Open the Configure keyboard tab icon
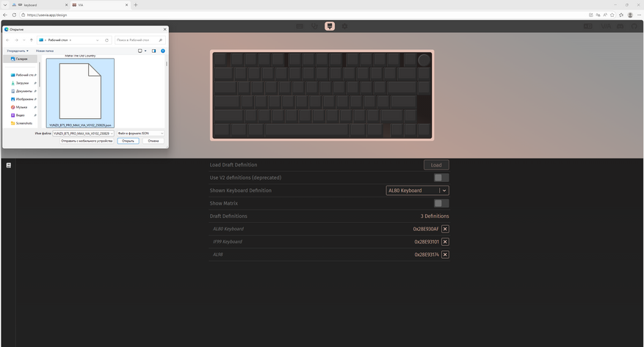Screen dimensions: 644x347 (300, 26)
